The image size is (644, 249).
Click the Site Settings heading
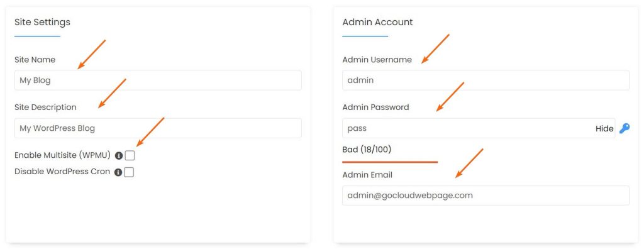point(42,22)
